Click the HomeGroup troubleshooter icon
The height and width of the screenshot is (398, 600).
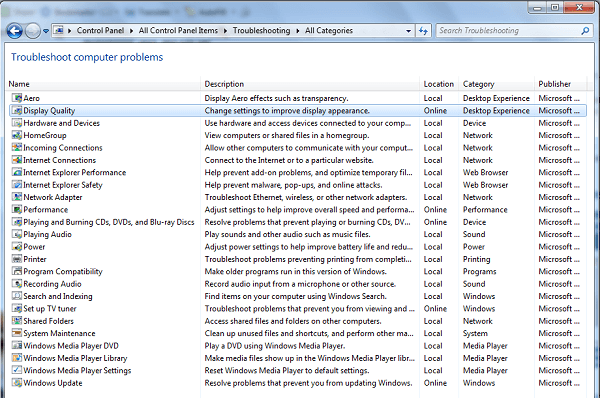(17, 135)
